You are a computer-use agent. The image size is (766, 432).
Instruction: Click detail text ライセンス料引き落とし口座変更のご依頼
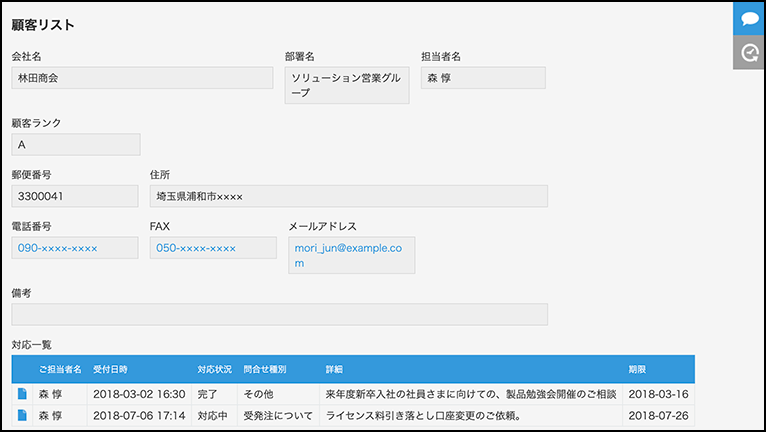[x=424, y=415]
